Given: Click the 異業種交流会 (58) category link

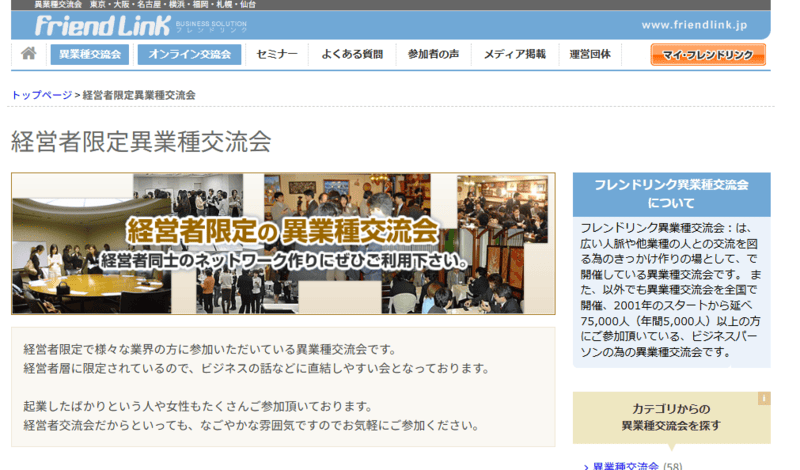Looking at the screenshot, I should click(x=625, y=465).
